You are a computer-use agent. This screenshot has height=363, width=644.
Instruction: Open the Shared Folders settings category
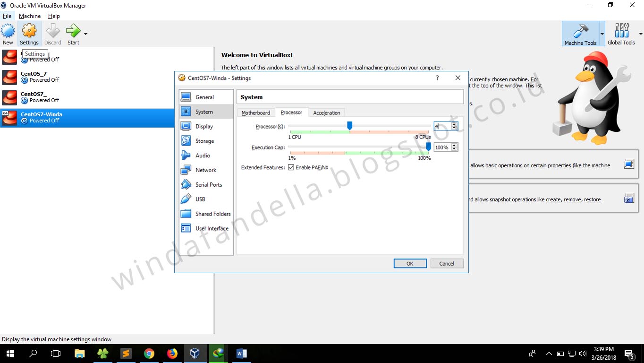(206, 214)
